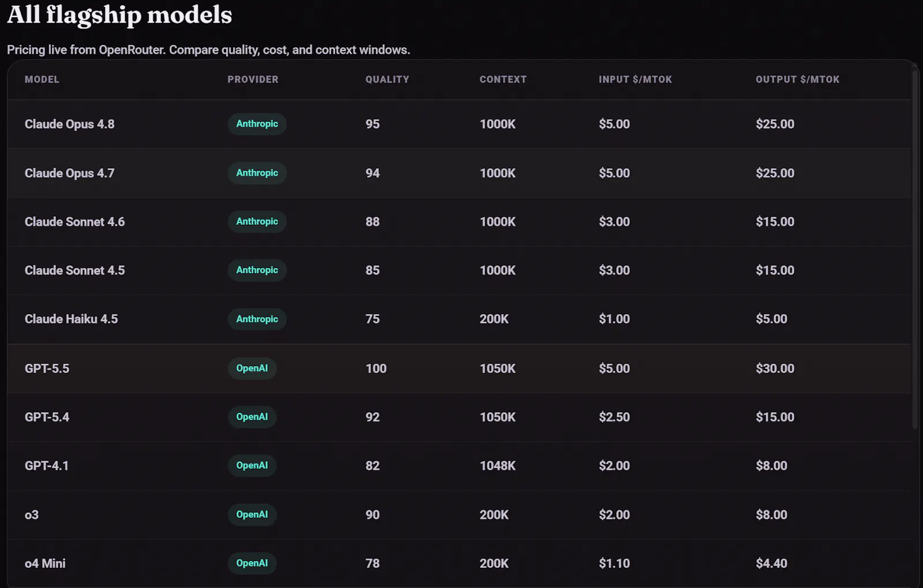The height and width of the screenshot is (588, 923).
Task: Open the Claude Sonnet 4.6 model row
Action: tap(459, 222)
